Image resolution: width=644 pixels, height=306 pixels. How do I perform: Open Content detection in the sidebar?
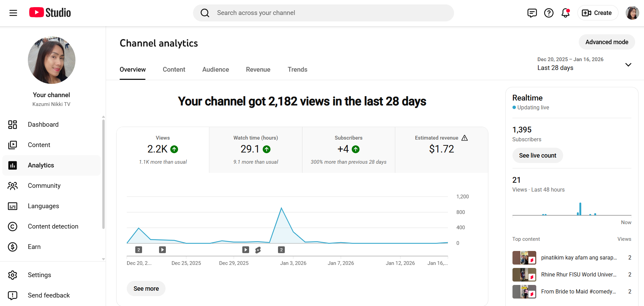53,227
